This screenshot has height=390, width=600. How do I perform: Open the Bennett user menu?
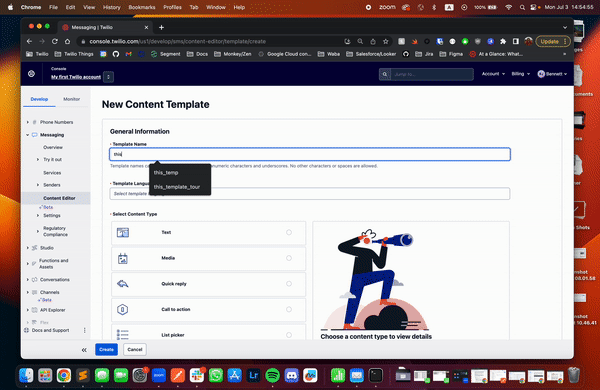(x=552, y=74)
